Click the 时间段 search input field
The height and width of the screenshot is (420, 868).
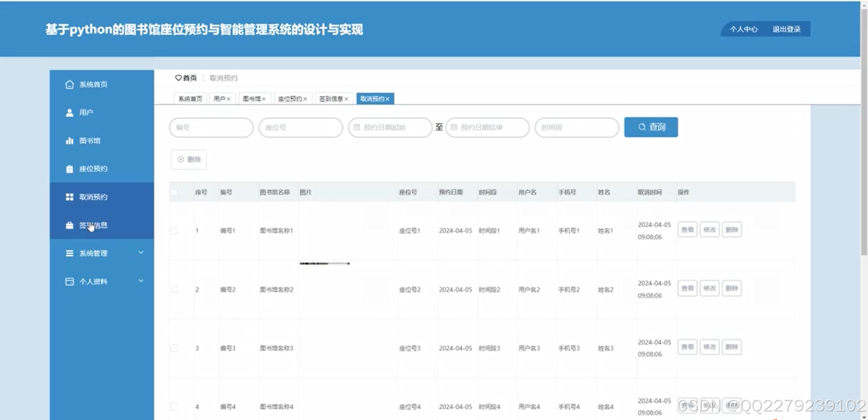pyautogui.click(x=577, y=127)
